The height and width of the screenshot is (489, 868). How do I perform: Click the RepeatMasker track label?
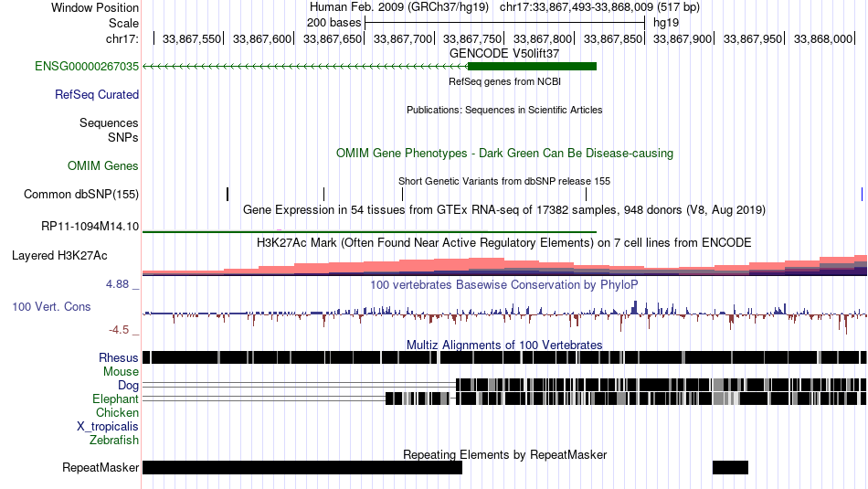click(x=101, y=468)
